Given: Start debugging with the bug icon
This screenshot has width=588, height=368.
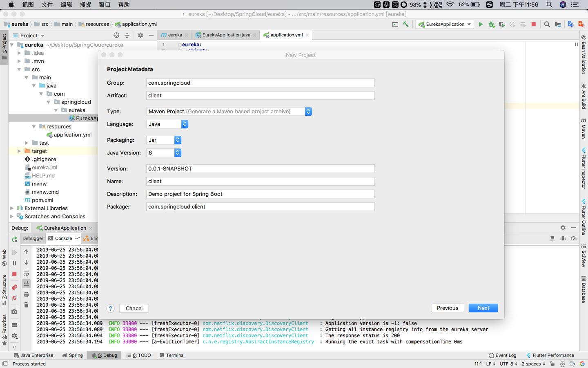Looking at the screenshot, I should point(491,25).
